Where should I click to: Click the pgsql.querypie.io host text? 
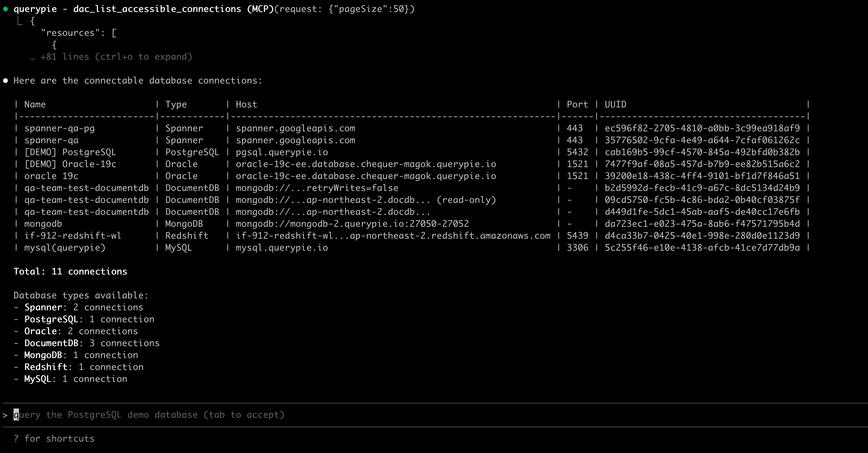(x=282, y=152)
